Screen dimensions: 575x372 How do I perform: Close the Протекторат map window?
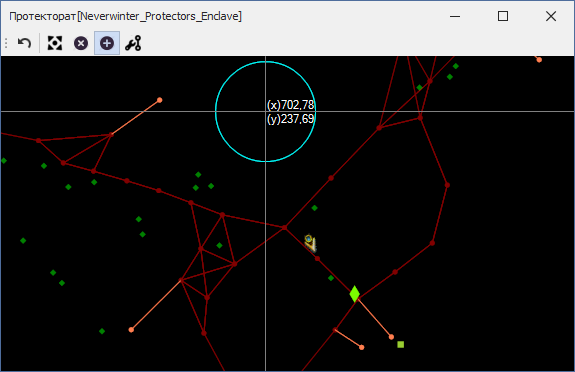(551, 16)
